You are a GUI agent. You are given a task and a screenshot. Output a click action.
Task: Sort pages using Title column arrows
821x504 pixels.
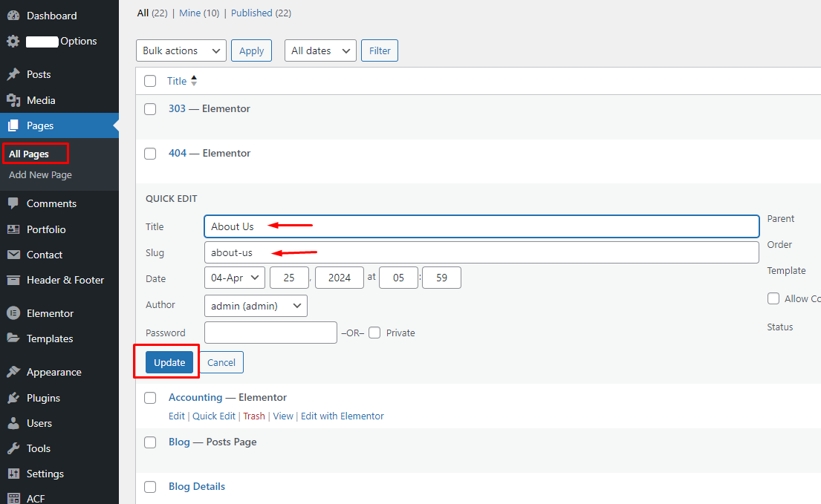(194, 81)
